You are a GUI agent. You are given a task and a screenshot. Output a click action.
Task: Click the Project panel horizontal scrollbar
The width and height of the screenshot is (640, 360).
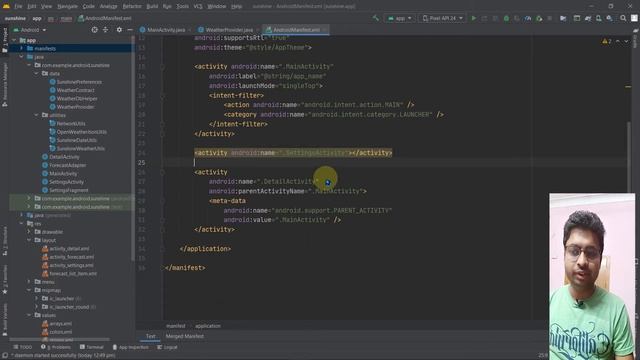coord(60,339)
